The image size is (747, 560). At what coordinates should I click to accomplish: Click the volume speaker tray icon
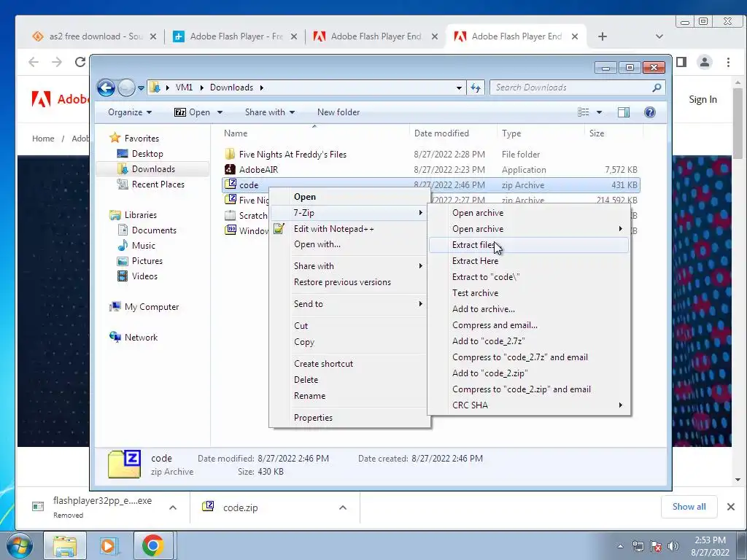tap(673, 546)
